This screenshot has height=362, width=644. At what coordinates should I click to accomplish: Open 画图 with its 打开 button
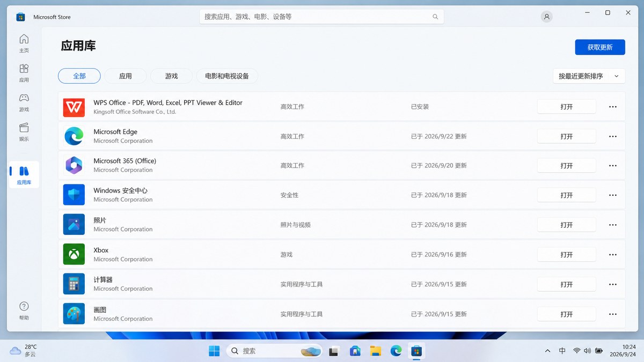pos(567,314)
